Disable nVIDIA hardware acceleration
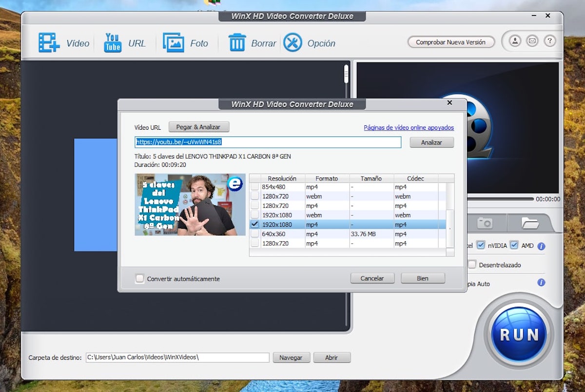The height and width of the screenshot is (392, 585). [482, 245]
